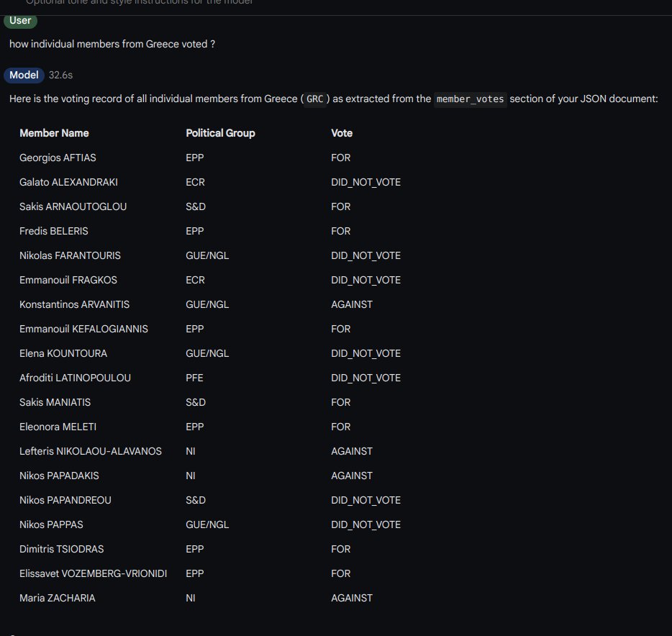Image resolution: width=672 pixels, height=636 pixels.
Task: Click the Vote column header
Action: 342,133
